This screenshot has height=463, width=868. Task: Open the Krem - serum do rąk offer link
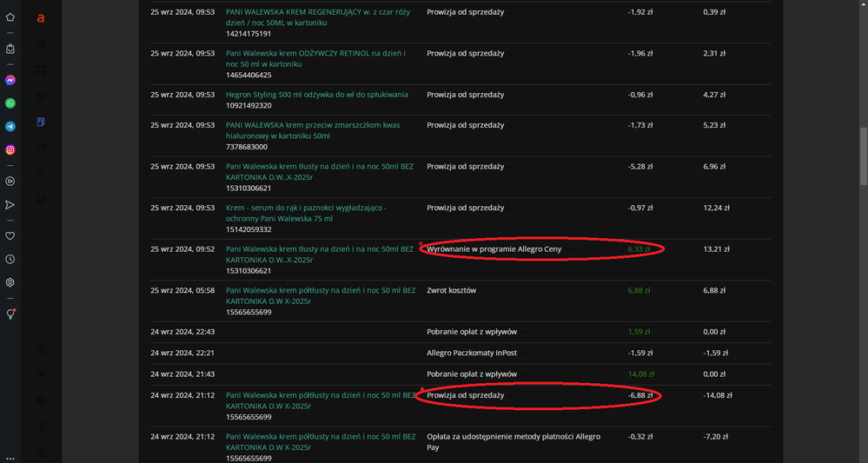pos(306,208)
